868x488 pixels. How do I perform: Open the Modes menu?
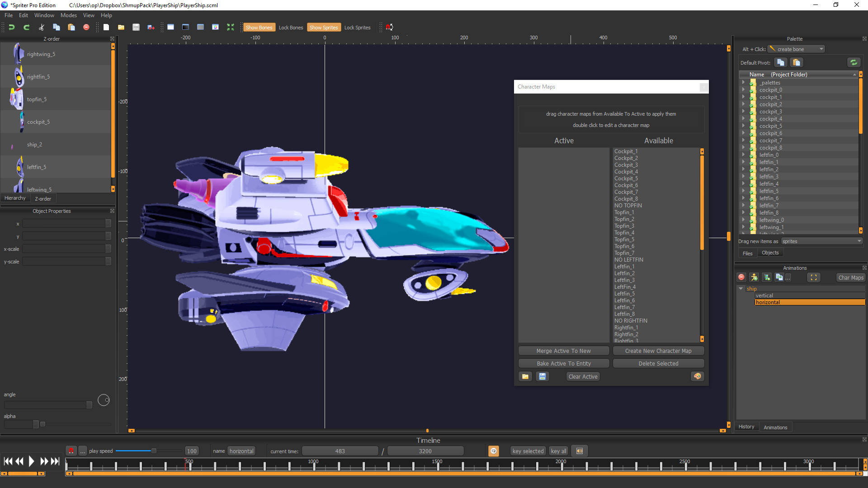point(68,15)
